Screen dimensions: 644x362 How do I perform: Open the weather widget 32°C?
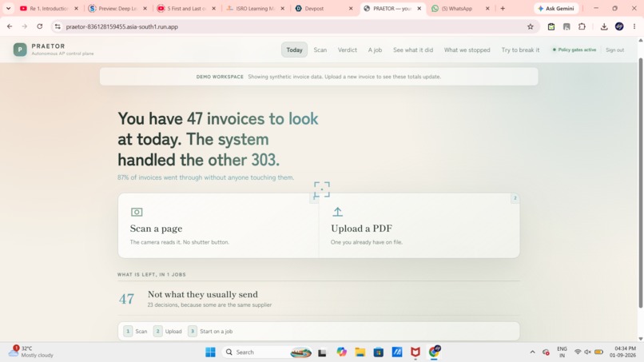[31, 352]
